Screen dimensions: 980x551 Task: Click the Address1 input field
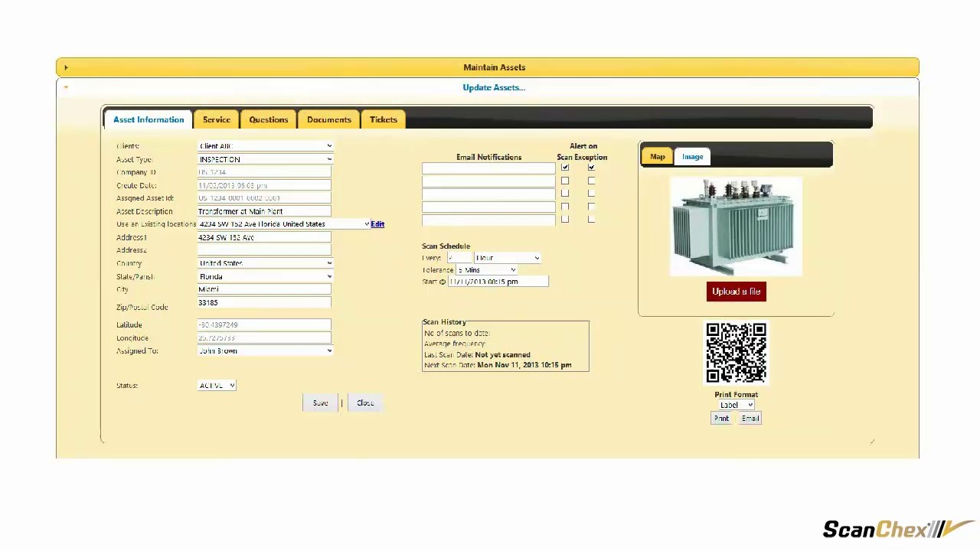point(264,237)
